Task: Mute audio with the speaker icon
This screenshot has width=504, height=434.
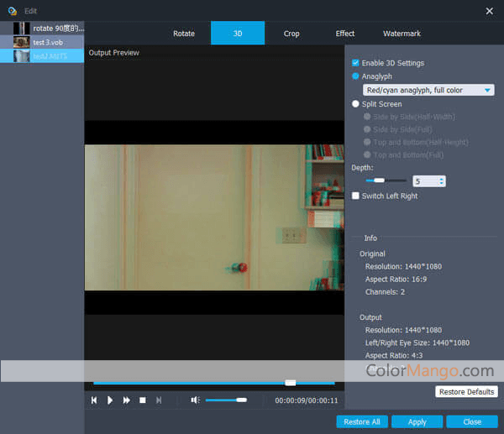Action: [195, 400]
